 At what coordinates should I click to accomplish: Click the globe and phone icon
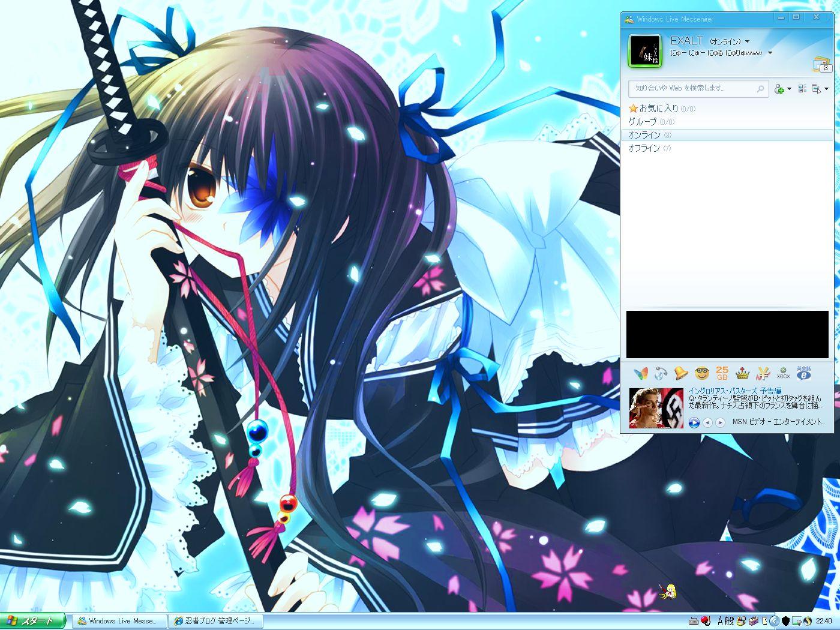[661, 373]
